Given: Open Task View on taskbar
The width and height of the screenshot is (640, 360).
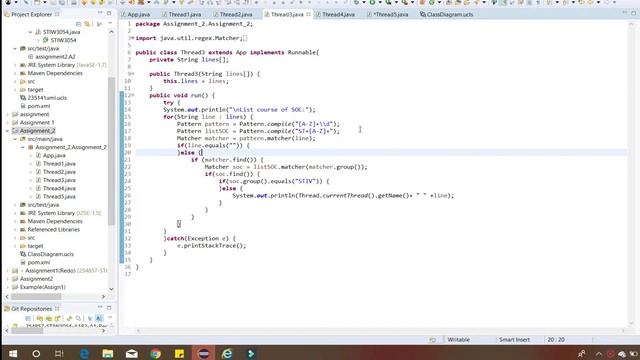Looking at the screenshot, I should [59, 353].
